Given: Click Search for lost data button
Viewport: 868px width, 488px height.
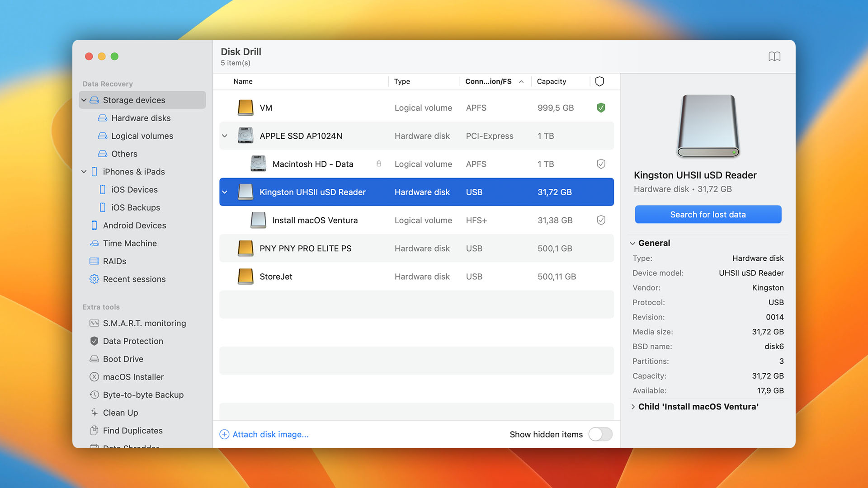Looking at the screenshot, I should pyautogui.click(x=708, y=214).
